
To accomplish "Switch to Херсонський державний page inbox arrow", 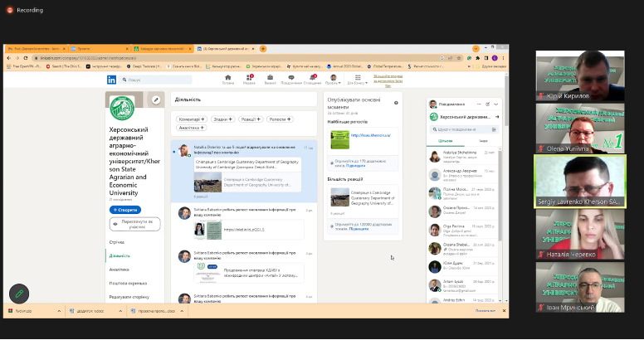I will pos(497,117).
